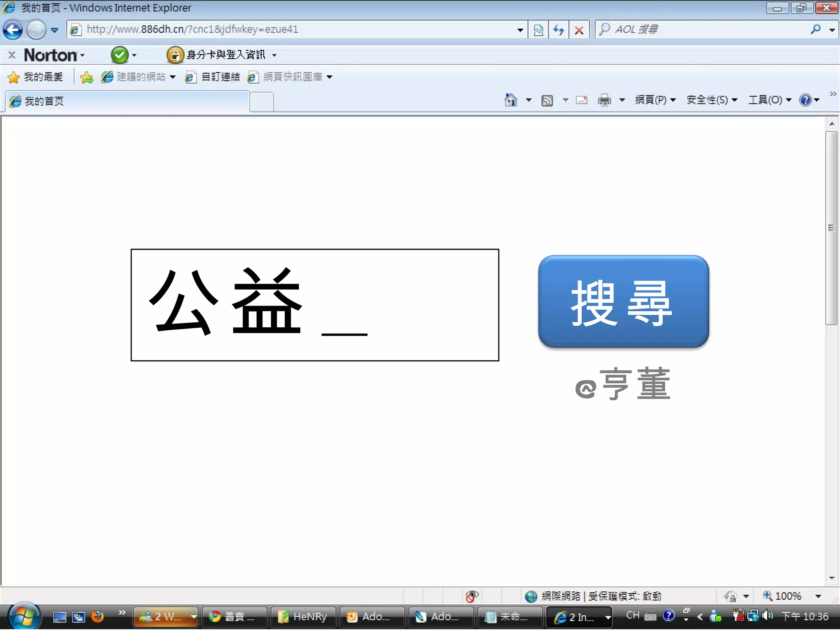Click the blue 搜尋 search button
This screenshot has height=630, width=840.
(623, 302)
